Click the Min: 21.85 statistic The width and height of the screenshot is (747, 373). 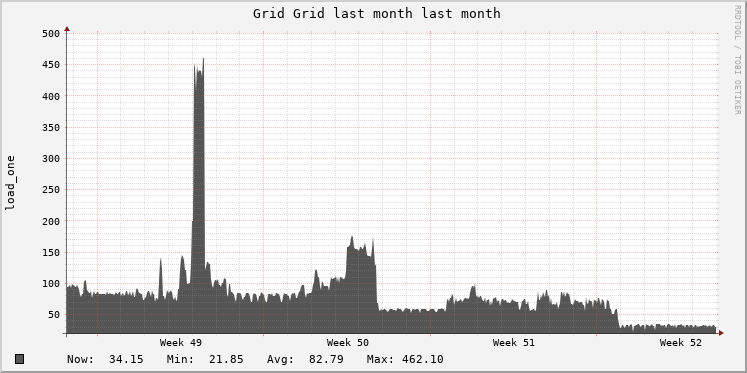point(205,359)
